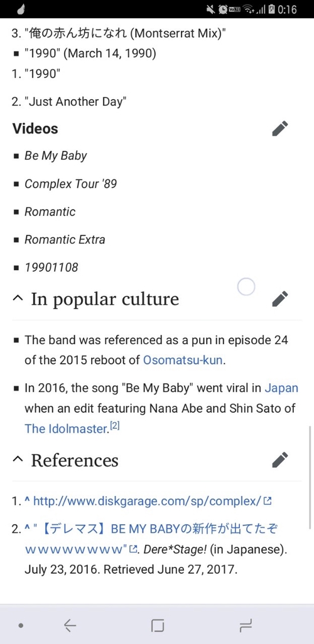The width and height of the screenshot is (314, 644).
Task: Tap the muted sound status bar icon
Action: coord(211,9)
